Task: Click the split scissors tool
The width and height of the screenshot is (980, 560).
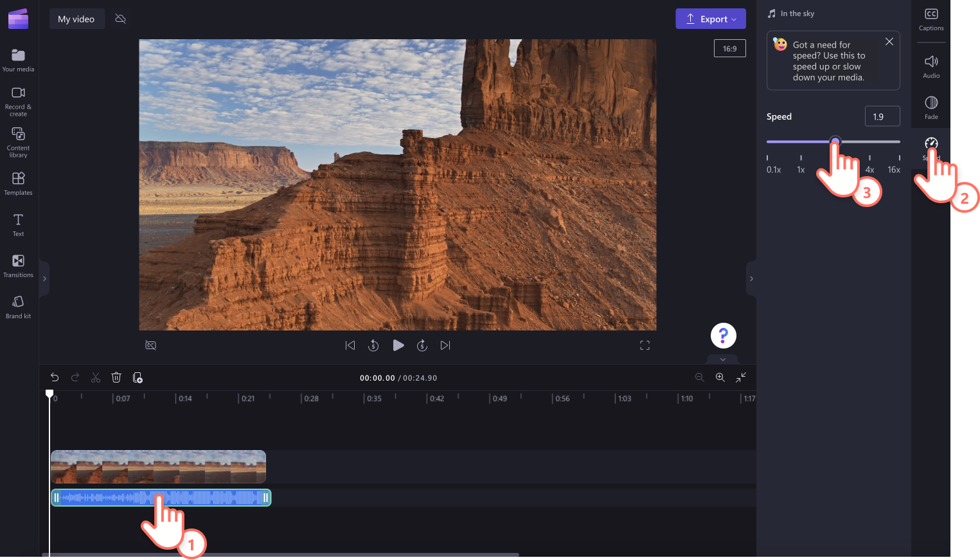Action: point(96,377)
